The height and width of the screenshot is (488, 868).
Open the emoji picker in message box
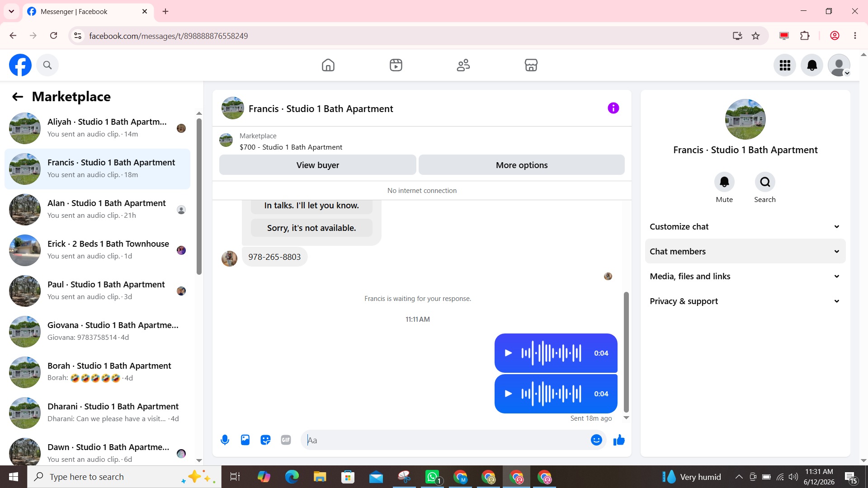[596, 440]
